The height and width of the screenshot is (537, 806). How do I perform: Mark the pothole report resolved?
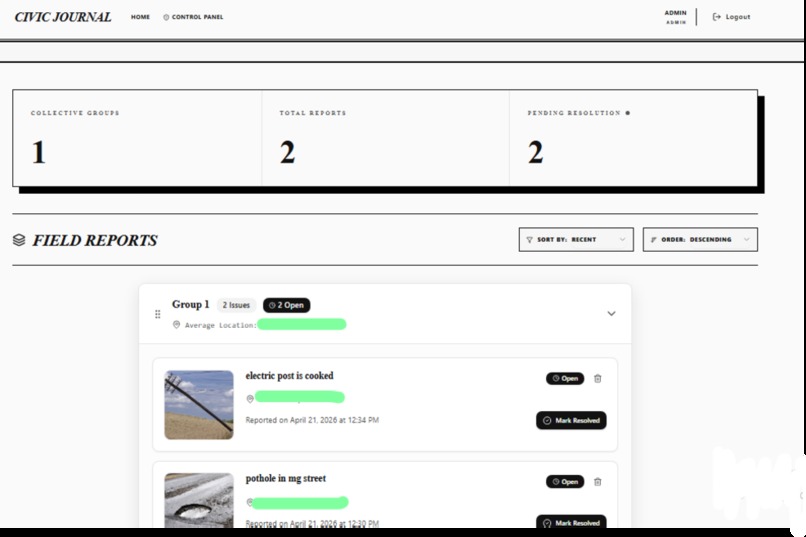[x=571, y=522]
